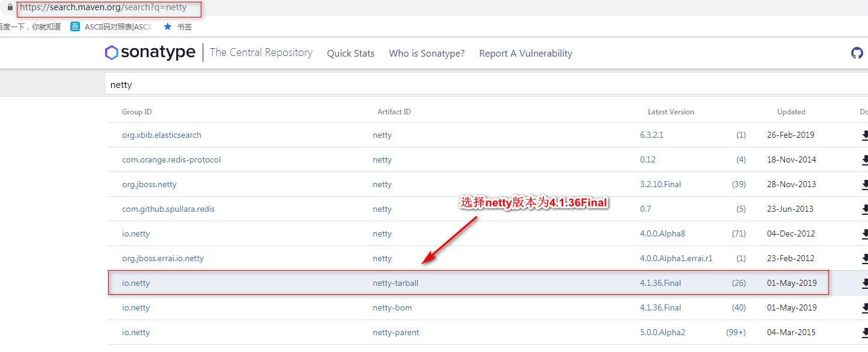Screen dimensions: 868x352
Task: Open the org.jboss.errai.io.netty group link
Action: 163,258
